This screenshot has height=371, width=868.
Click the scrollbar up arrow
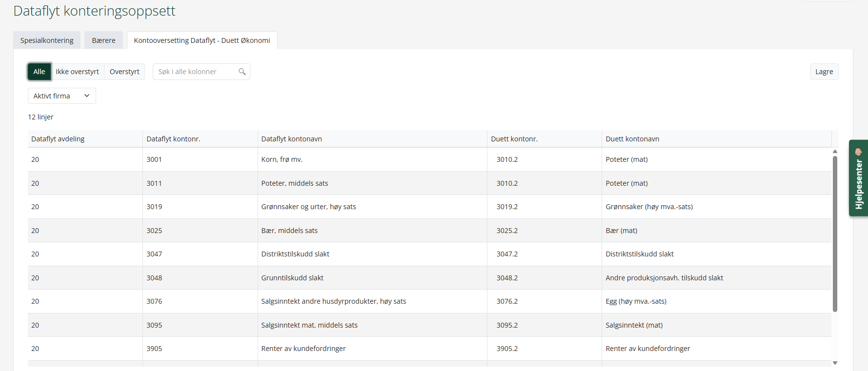pyautogui.click(x=835, y=151)
